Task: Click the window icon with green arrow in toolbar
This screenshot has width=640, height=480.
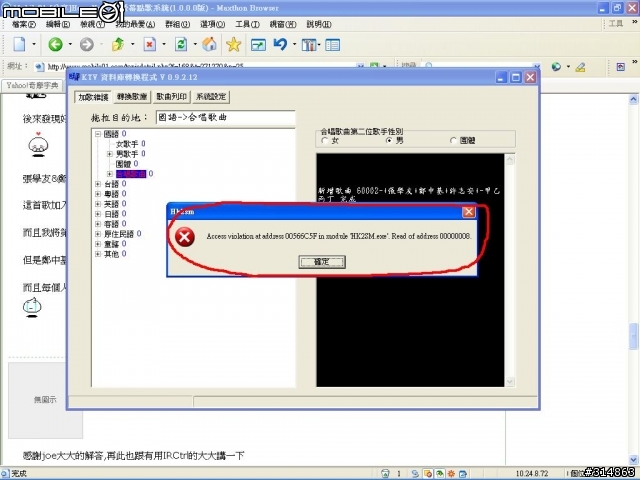Action: pos(258,44)
